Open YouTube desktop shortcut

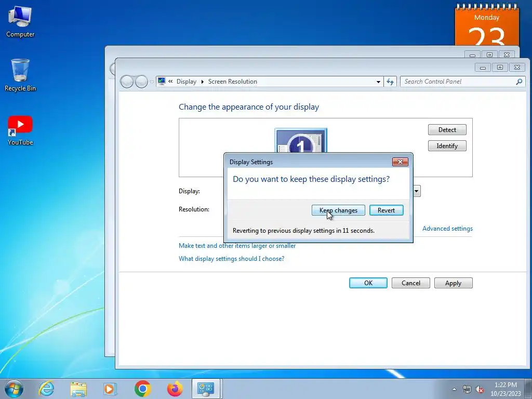click(20, 130)
